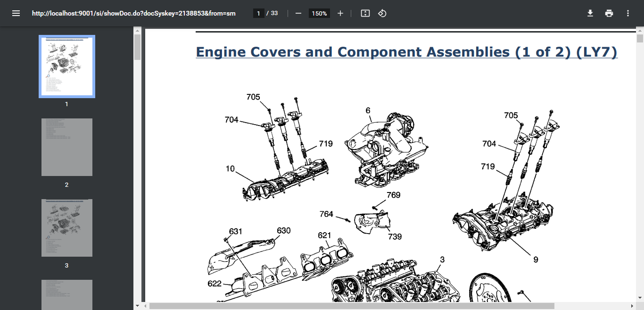The height and width of the screenshot is (310, 644).
Task: Click the zoom out minus button
Action: tap(298, 13)
